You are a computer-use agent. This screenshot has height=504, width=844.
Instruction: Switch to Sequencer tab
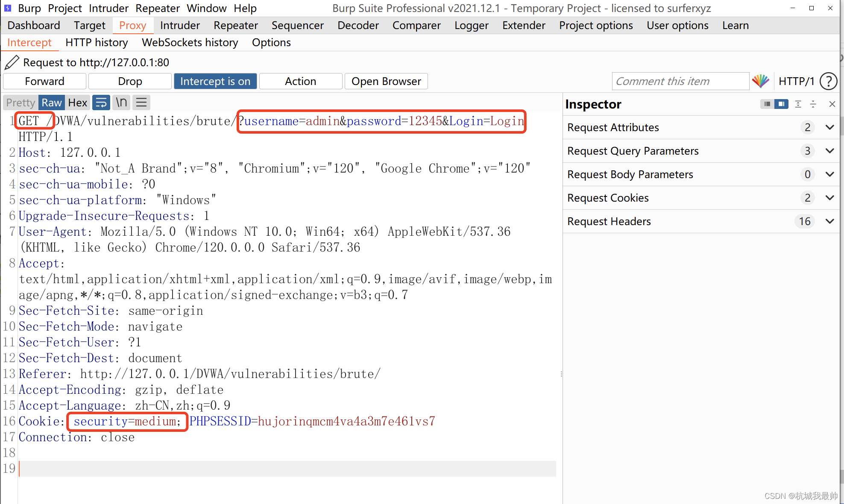point(298,25)
